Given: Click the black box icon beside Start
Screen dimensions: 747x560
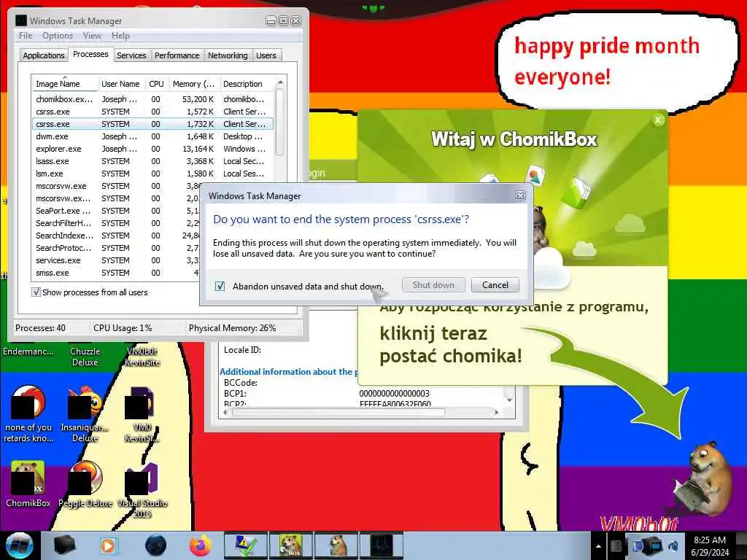Looking at the screenshot, I should point(64,545).
